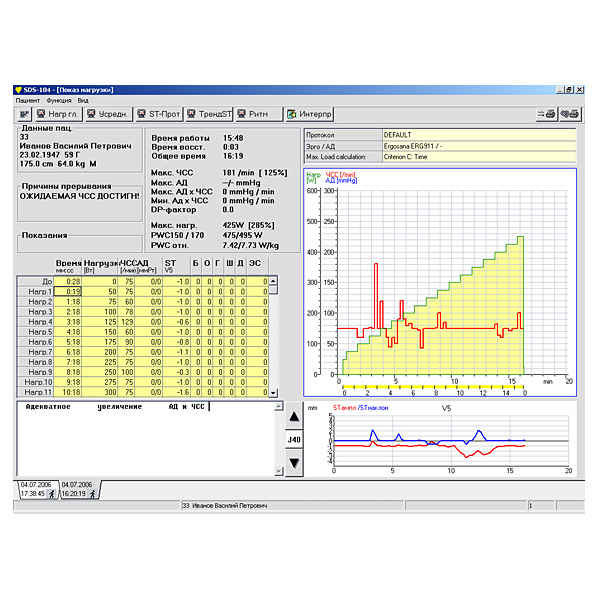
Task: Open the Интерпр interpretation view
Action: click(x=310, y=114)
